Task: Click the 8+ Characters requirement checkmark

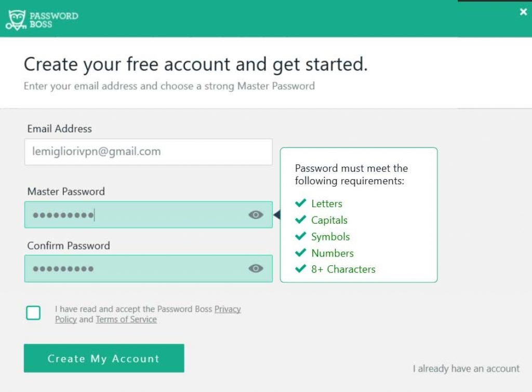Action: [x=300, y=269]
